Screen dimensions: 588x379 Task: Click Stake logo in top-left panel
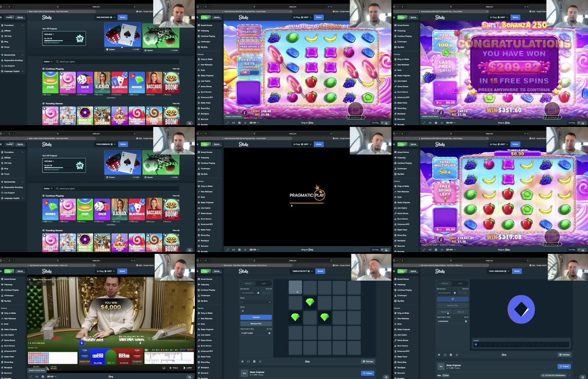point(47,17)
